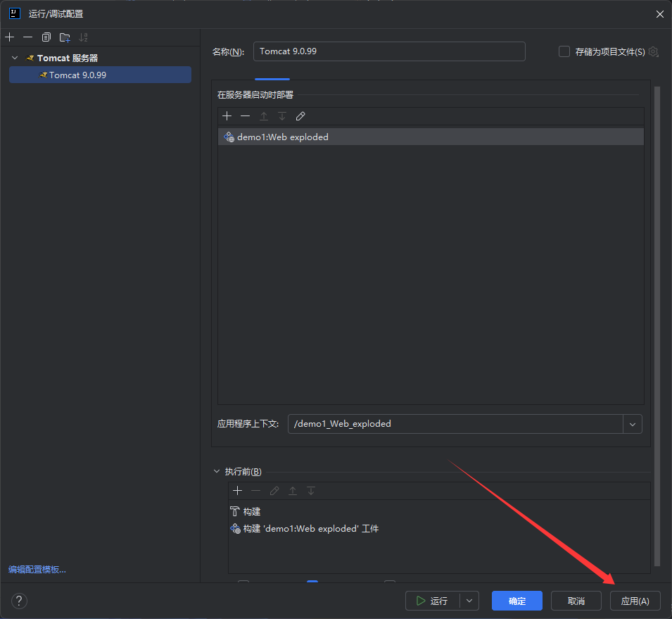Add a deployment artifact with the plus icon

click(x=227, y=116)
